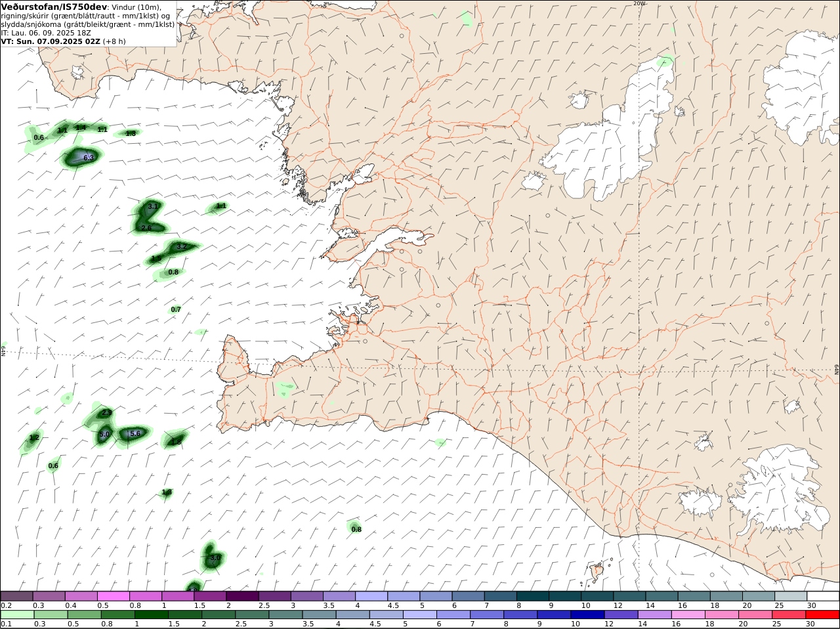Screen dimensions: 840x629
Task: Click the 0.7 precipitation value label
Action: tap(176, 309)
